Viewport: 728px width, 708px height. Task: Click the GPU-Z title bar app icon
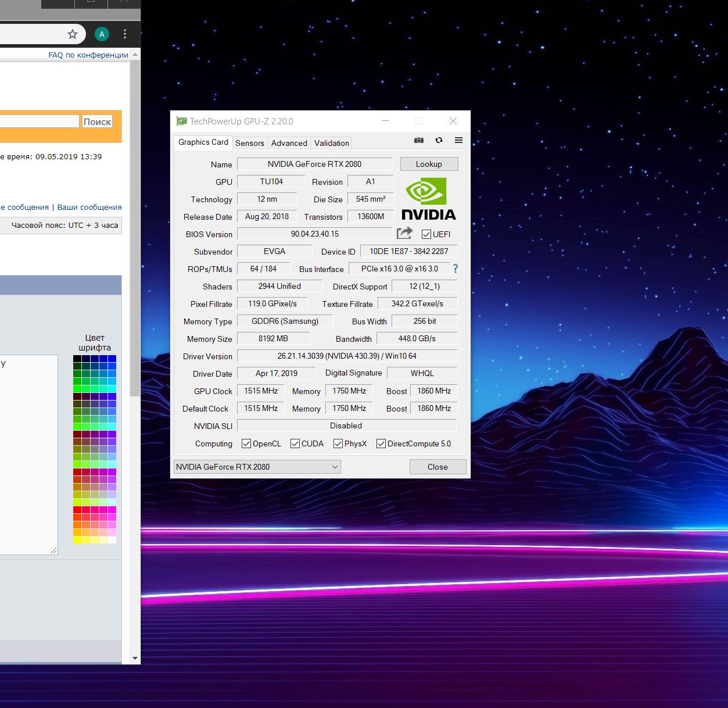point(181,121)
